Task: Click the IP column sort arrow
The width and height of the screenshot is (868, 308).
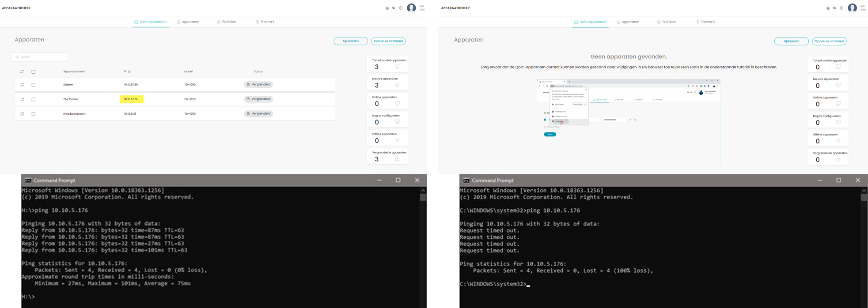Action: coord(129,71)
